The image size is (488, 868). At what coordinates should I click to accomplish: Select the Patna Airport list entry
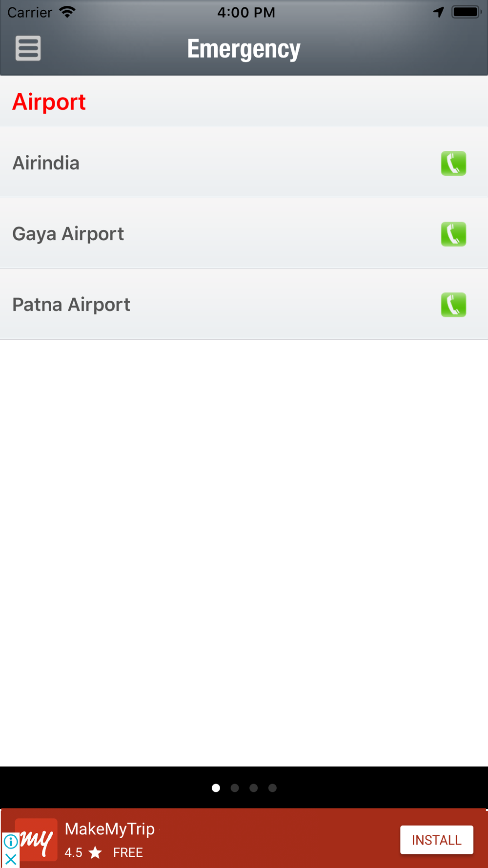pos(244,304)
